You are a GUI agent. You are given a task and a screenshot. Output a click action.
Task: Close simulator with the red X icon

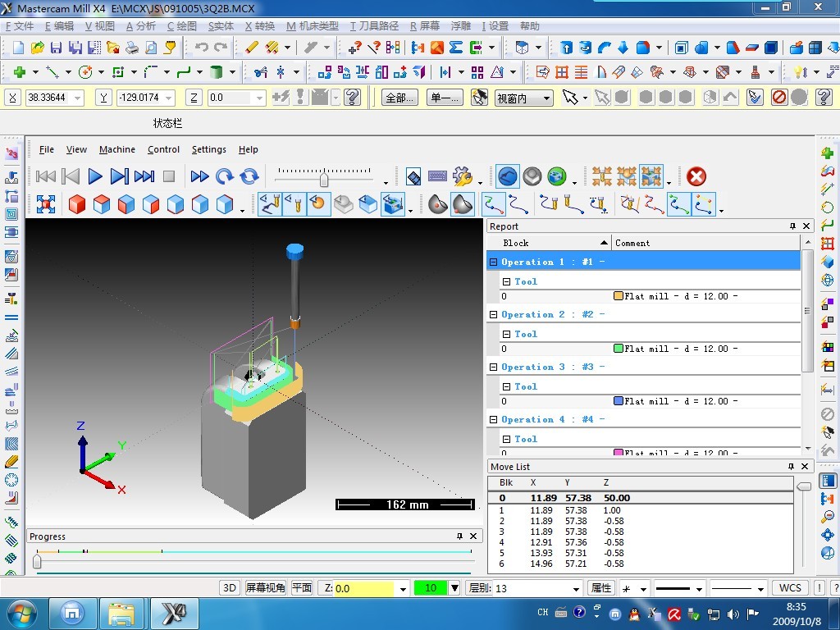point(696,177)
